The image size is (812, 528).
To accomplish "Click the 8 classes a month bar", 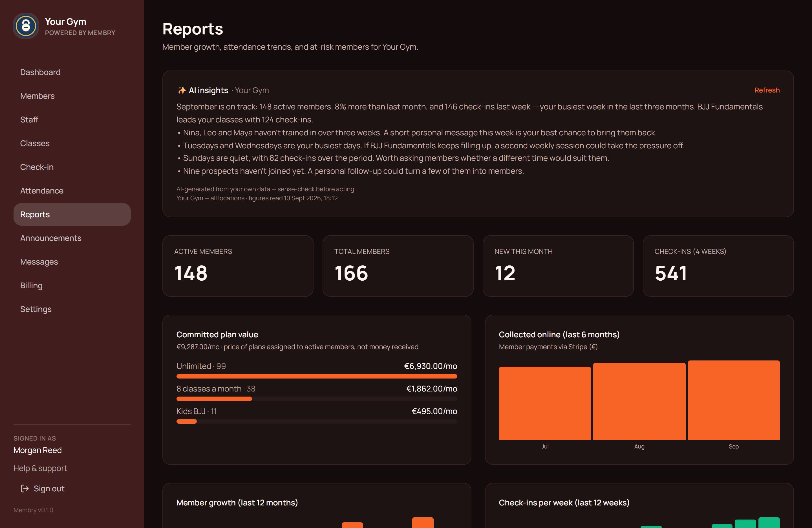I will coord(317,399).
